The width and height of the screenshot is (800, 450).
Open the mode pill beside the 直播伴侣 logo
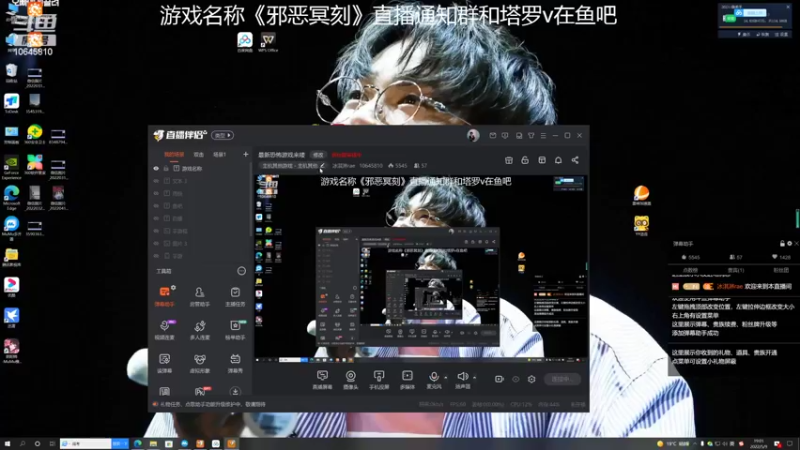(x=222, y=135)
